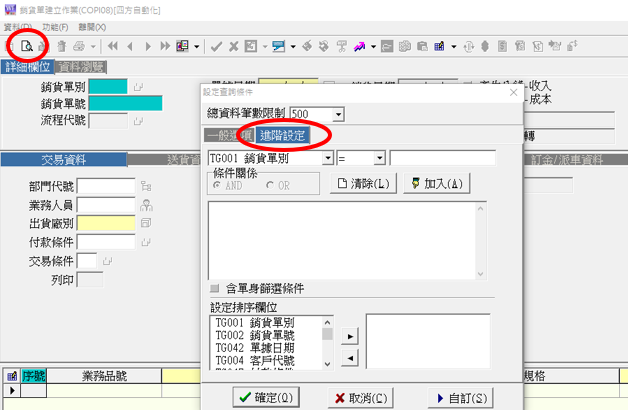Expand the TG001 銷貨單別 field dropdown

[328, 158]
